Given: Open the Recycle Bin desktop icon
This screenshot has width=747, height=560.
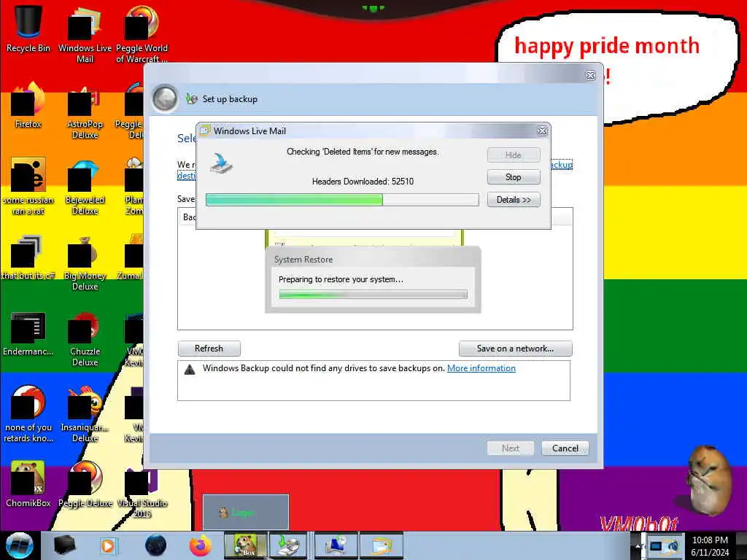Looking at the screenshot, I should click(28, 28).
